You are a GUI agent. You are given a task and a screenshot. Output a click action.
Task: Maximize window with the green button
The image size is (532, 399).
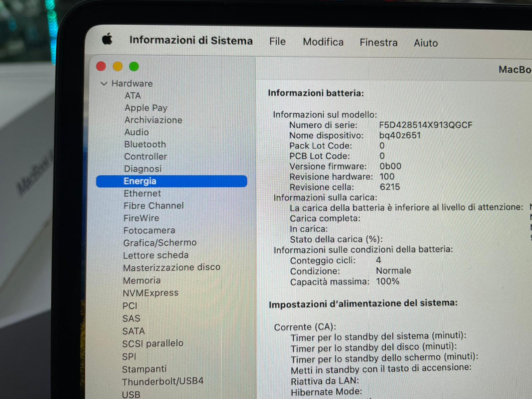[x=134, y=67]
